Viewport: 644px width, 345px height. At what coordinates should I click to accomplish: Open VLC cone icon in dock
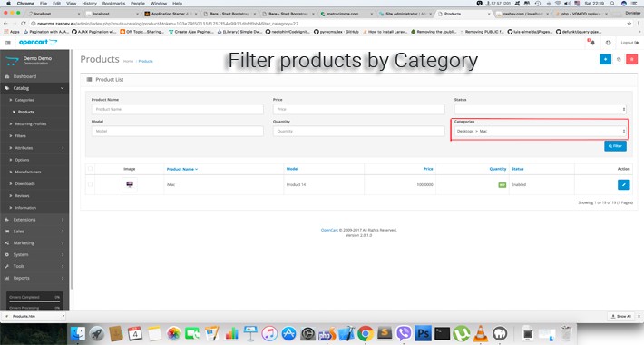[x=481, y=333]
